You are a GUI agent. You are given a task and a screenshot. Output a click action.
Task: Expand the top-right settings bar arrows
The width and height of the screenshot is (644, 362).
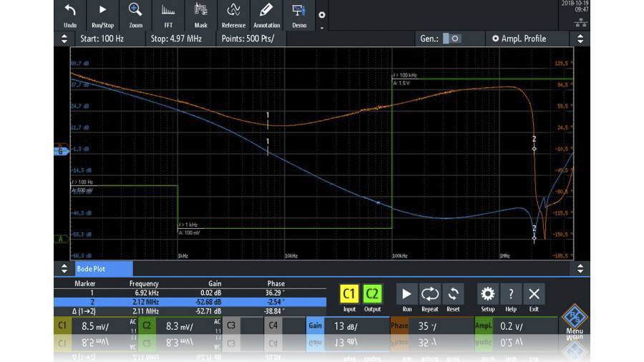point(580,39)
